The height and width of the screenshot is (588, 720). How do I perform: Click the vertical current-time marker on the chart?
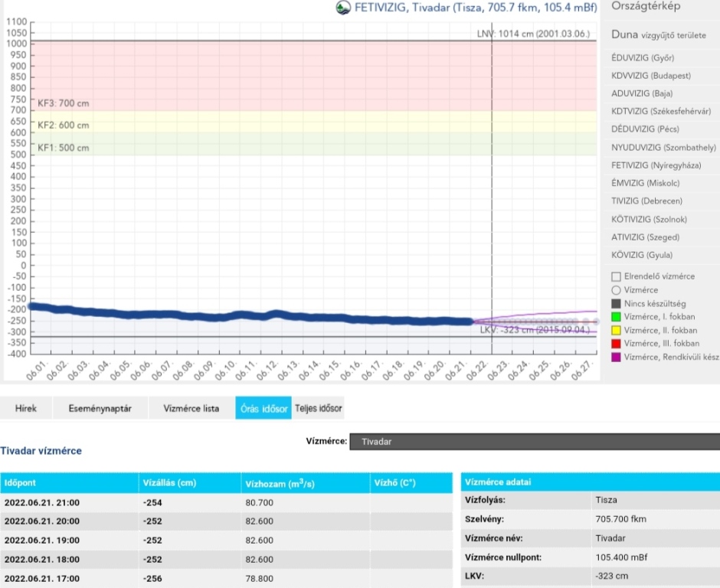[492, 191]
